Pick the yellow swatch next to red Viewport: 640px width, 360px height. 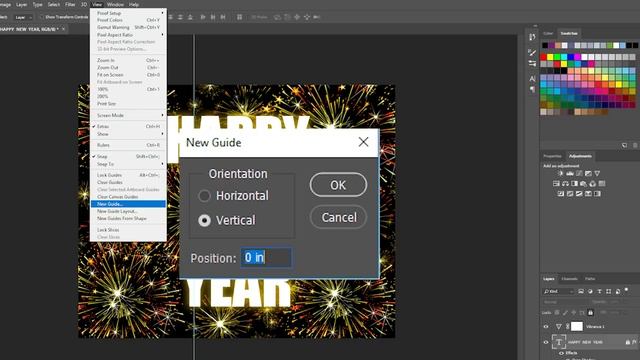pyautogui.click(x=550, y=57)
